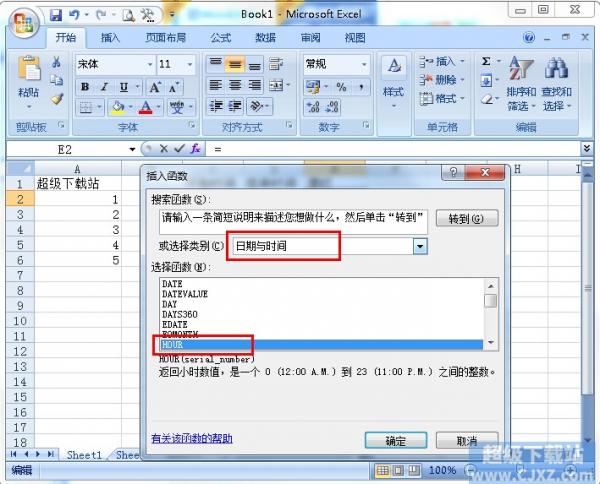The height and width of the screenshot is (484, 600).
Task: Click AutoSum sigma icon
Action: [x=486, y=61]
